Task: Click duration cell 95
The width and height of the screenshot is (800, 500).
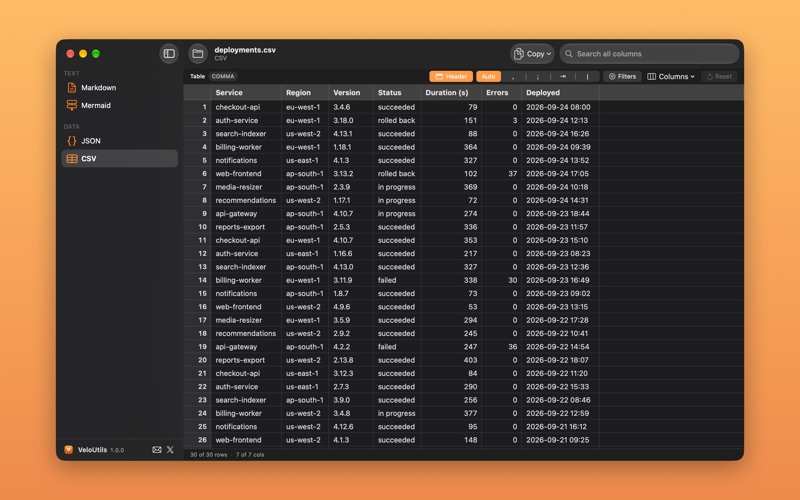Action: 451,427
